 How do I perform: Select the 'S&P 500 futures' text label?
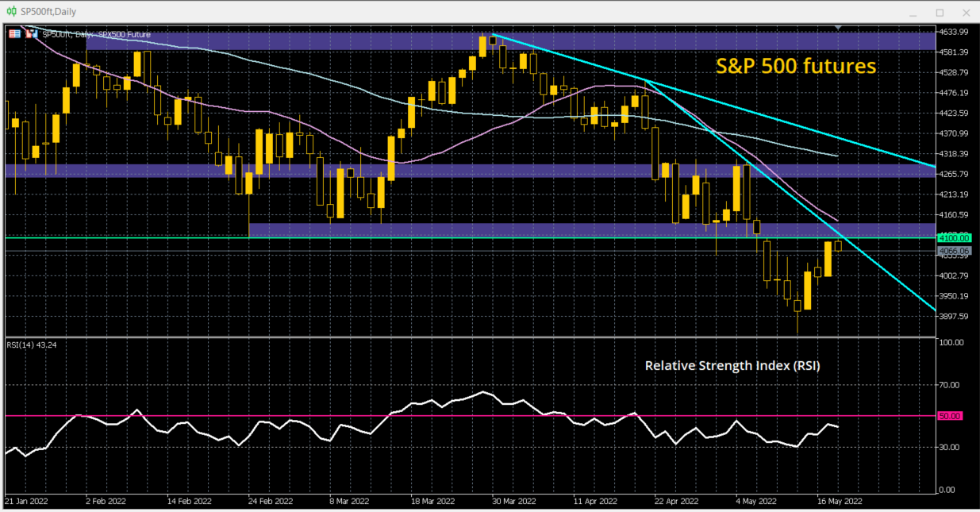pyautogui.click(x=796, y=66)
